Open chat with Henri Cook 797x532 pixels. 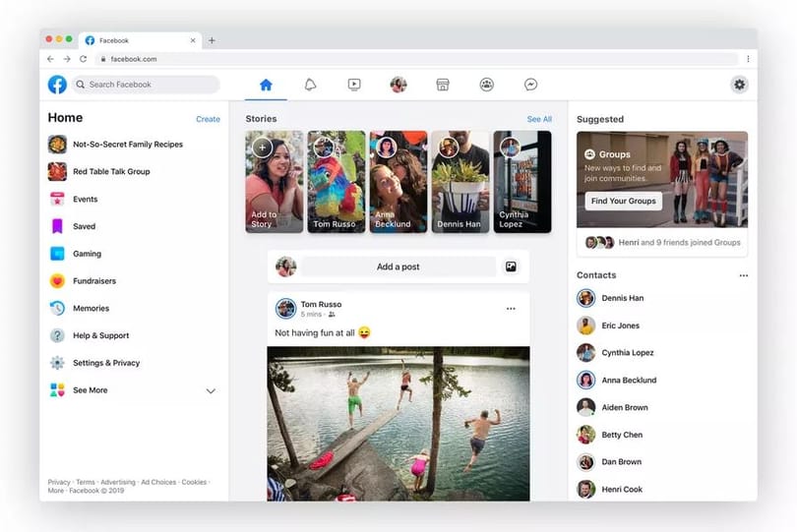pyautogui.click(x=610, y=490)
